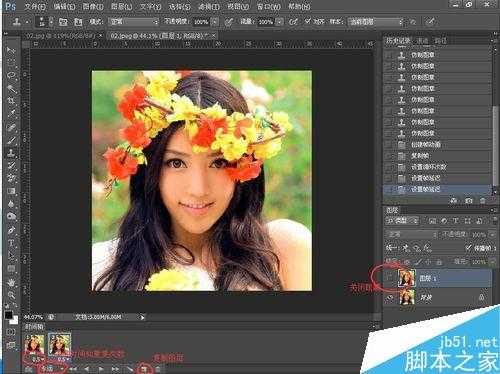
Task: Set the foreground color swatch
Action: [x=8, y=315]
